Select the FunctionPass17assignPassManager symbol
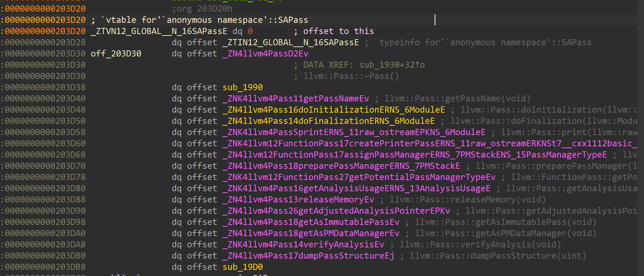 (415, 155)
